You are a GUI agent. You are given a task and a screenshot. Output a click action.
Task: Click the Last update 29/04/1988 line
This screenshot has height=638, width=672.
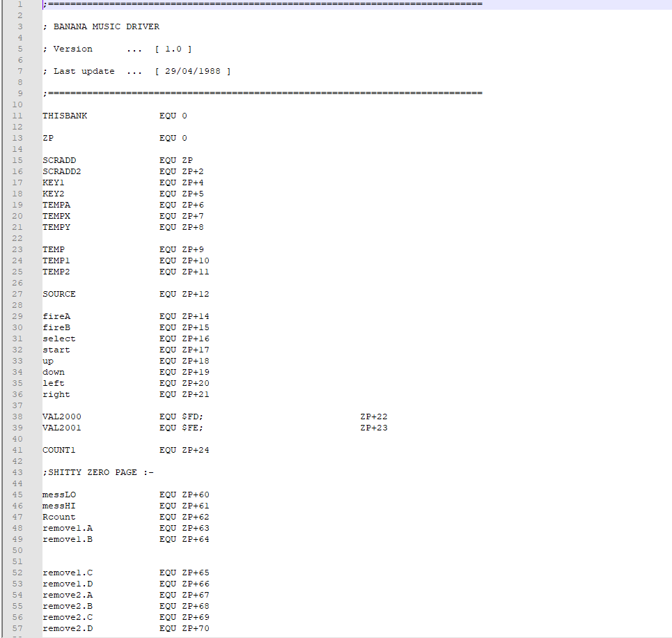point(136,71)
